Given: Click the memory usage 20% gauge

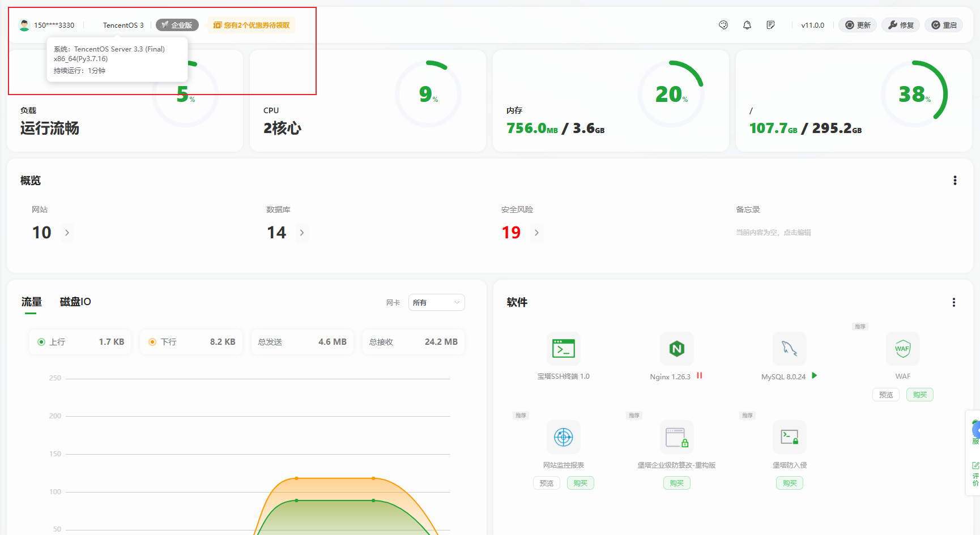Looking at the screenshot, I should (x=671, y=94).
